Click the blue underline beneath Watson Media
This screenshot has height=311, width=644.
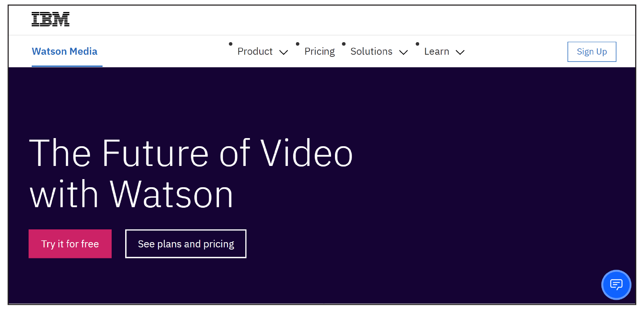(67, 66)
